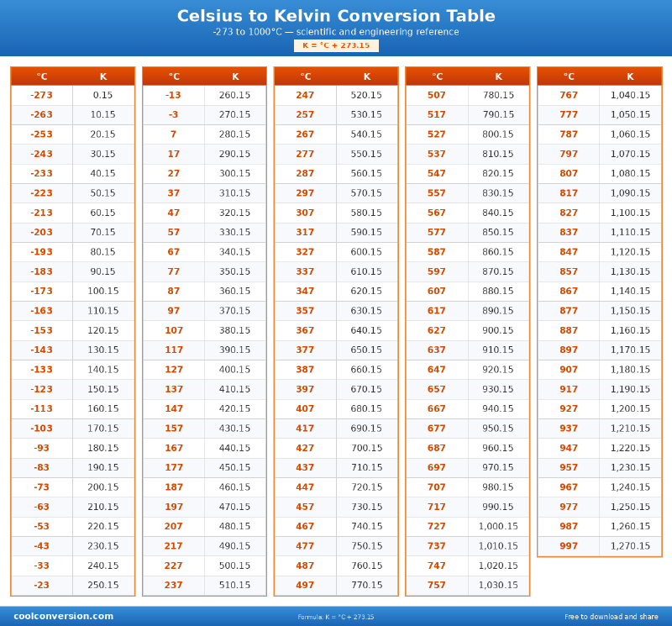Click the -173 Celsius value

point(41,291)
